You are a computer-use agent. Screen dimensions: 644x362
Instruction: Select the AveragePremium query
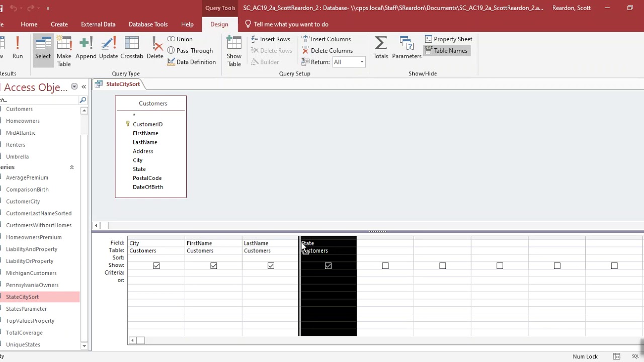pyautogui.click(x=27, y=177)
